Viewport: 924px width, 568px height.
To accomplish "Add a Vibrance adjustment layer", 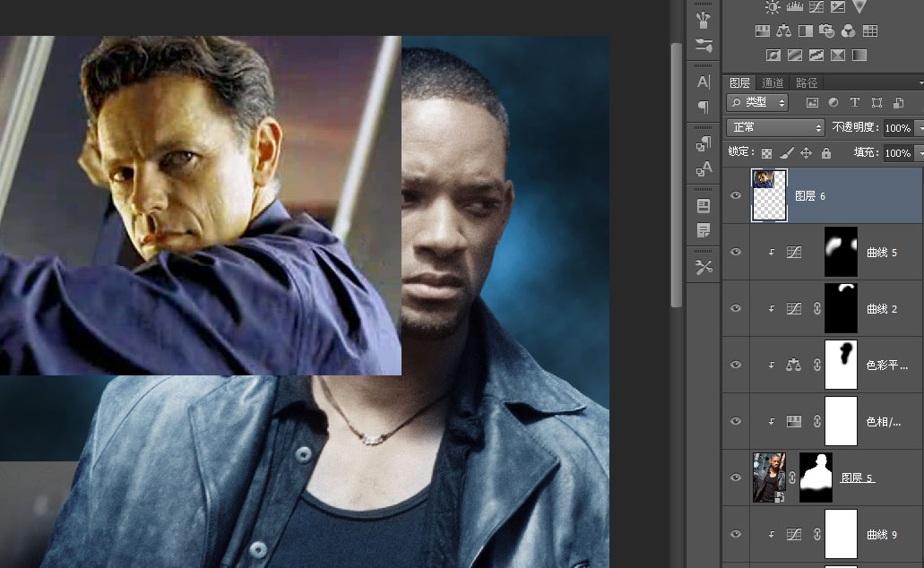I will pos(859,6).
